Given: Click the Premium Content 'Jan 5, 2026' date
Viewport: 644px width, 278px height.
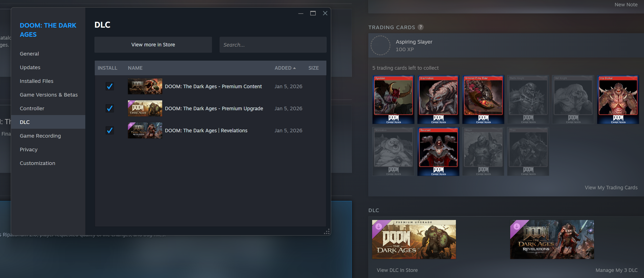Looking at the screenshot, I should (x=288, y=86).
